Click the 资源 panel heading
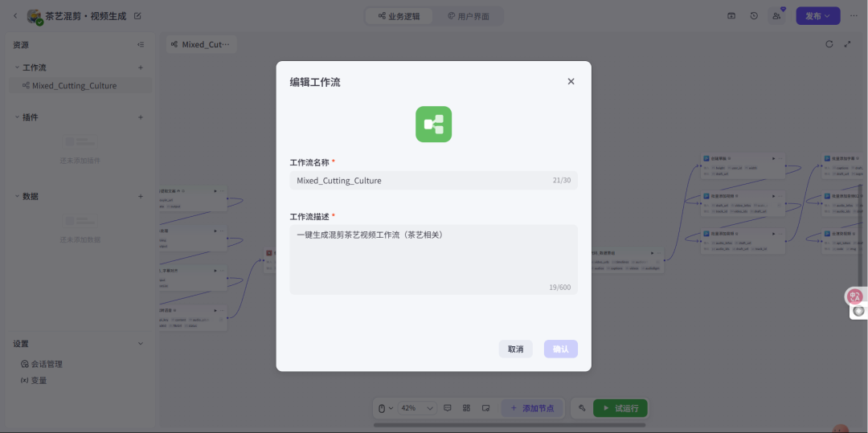The image size is (868, 433). 21,45
